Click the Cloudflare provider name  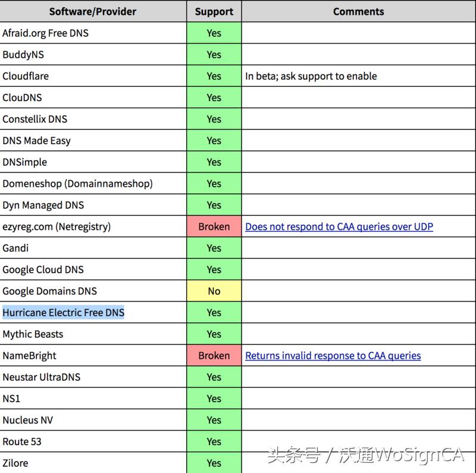pyautogui.click(x=26, y=76)
